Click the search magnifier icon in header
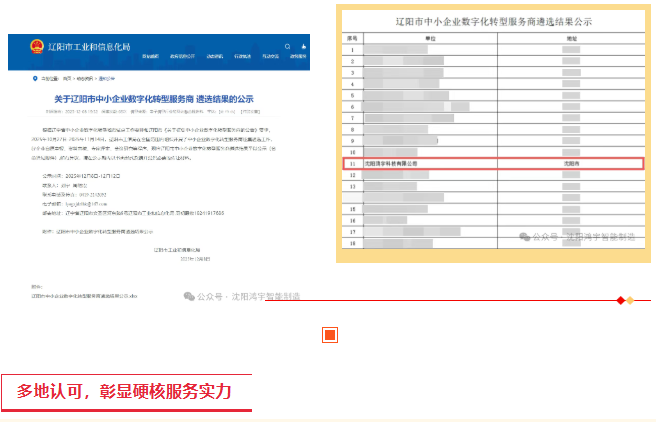This screenshot has height=422, width=656. coord(287,47)
